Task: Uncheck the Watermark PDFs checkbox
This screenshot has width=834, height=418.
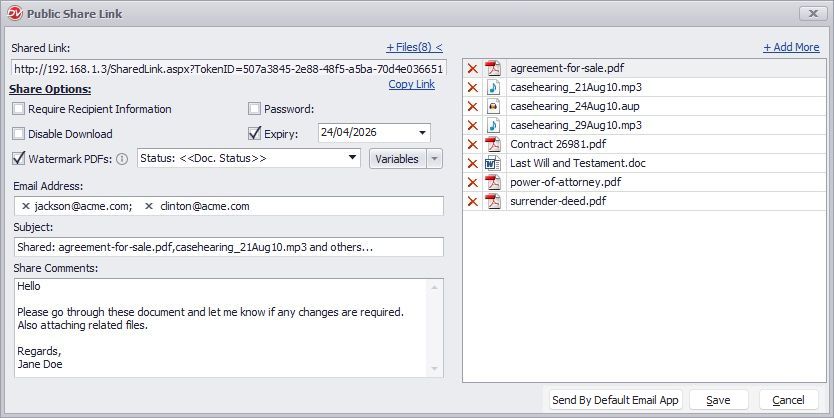Action: [x=19, y=158]
